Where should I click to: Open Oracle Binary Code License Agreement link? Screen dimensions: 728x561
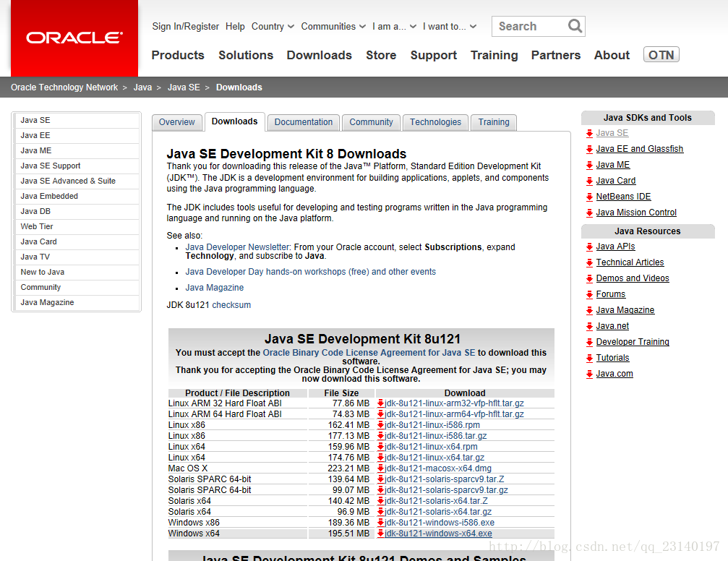pyautogui.click(x=369, y=353)
